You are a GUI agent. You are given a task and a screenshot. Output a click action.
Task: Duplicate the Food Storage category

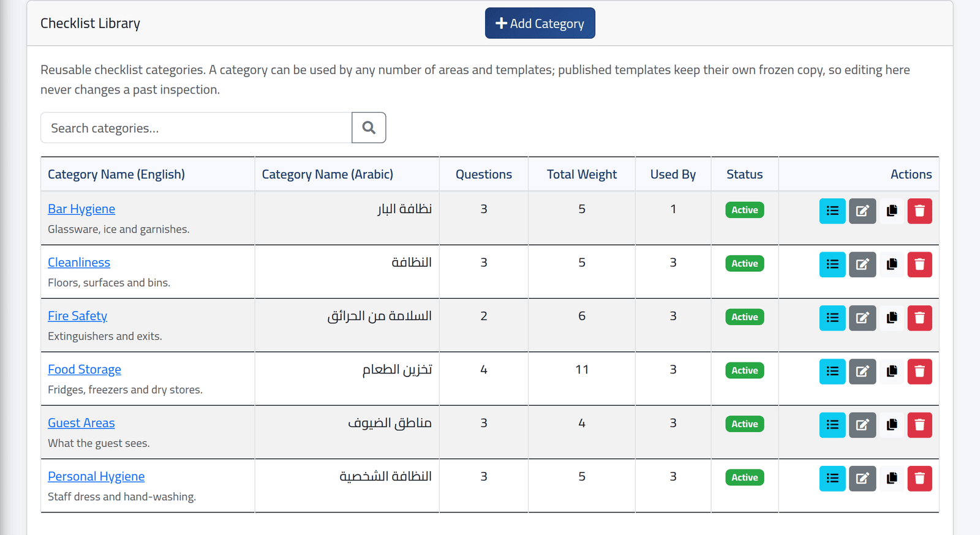click(x=892, y=372)
